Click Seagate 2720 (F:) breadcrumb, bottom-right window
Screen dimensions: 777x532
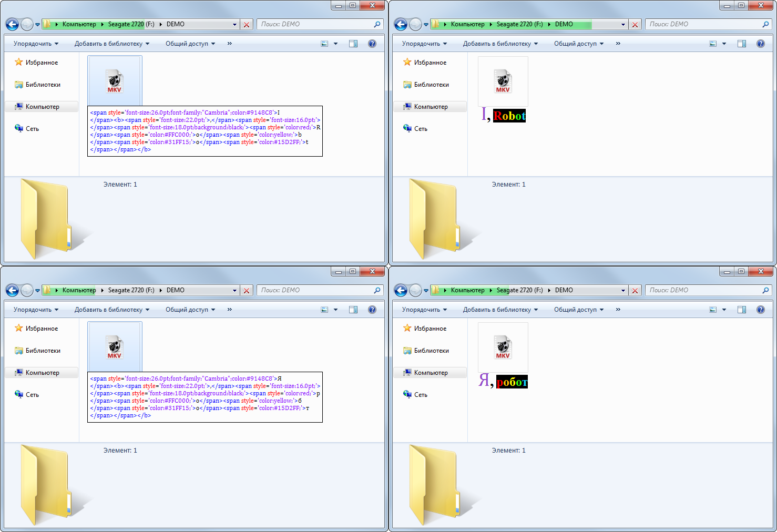(519, 290)
